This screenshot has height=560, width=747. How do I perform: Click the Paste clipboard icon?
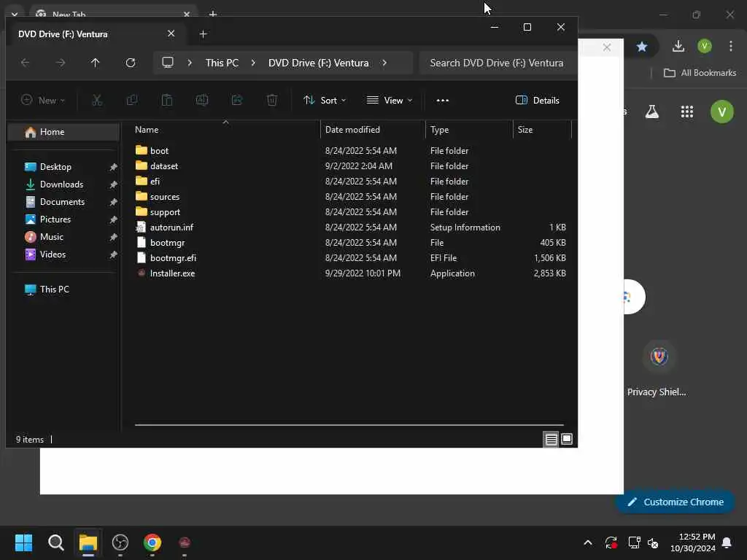tap(167, 100)
